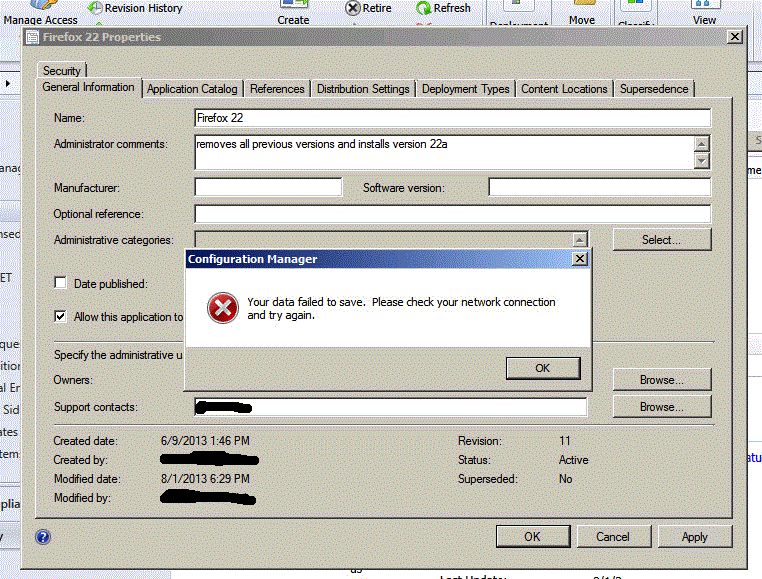The height and width of the screenshot is (579, 762).
Task: Click the Retire icon in the ribbon
Action: coord(353,8)
